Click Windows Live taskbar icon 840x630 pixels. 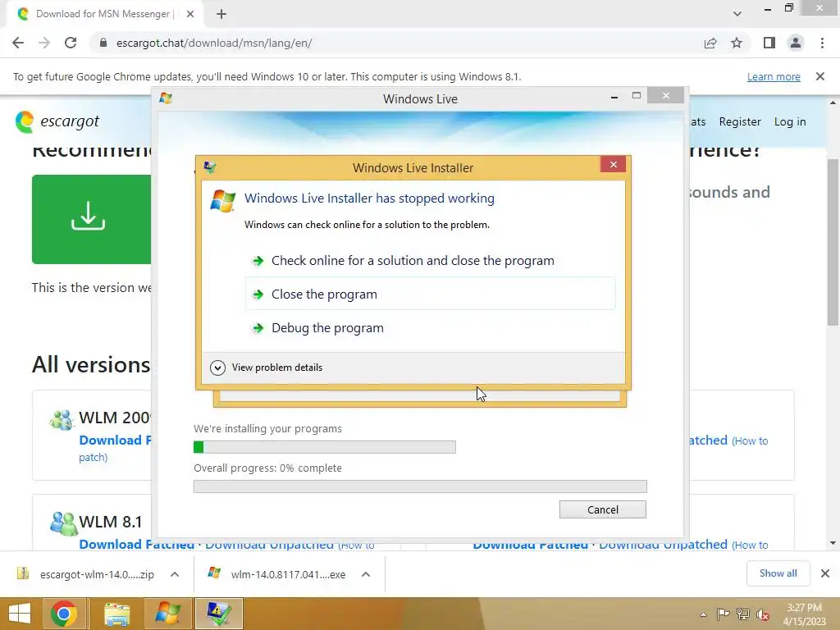click(x=167, y=614)
